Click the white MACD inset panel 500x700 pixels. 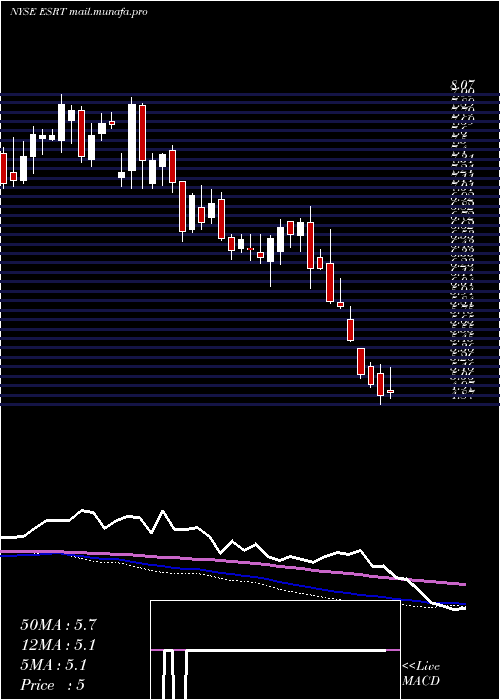coord(275,650)
